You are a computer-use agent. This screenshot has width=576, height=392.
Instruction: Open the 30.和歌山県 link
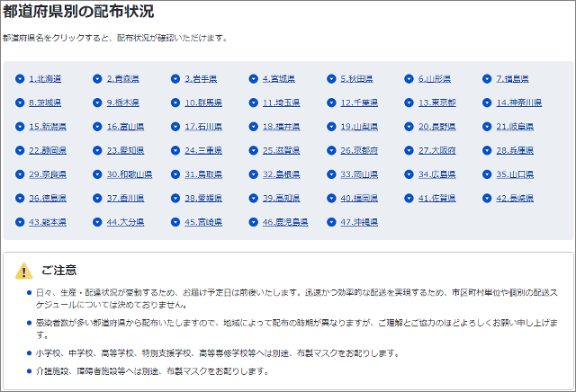[x=130, y=174]
